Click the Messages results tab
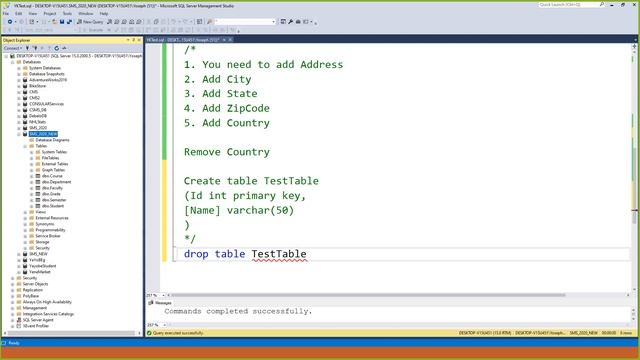Viewport: 640px width, 360px height. [160, 303]
